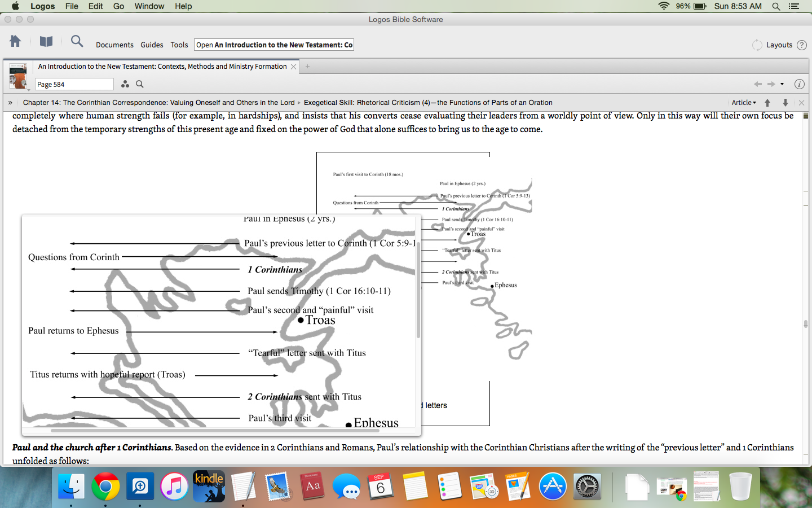Add a new tab with the plus button

point(307,67)
